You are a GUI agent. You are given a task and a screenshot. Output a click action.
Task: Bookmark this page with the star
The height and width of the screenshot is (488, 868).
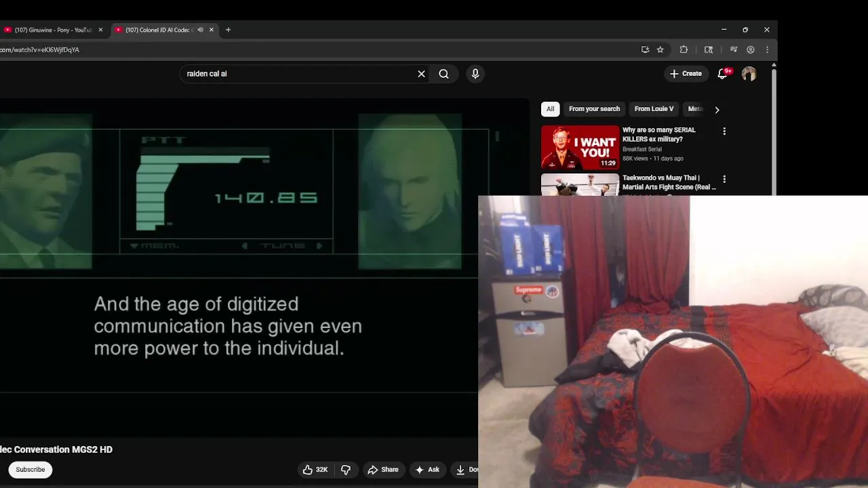[x=660, y=49]
